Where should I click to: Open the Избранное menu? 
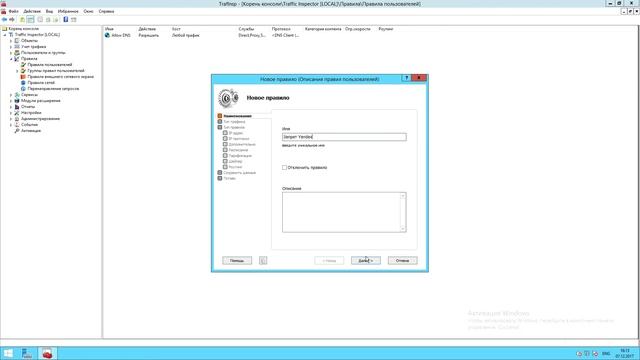(68, 11)
